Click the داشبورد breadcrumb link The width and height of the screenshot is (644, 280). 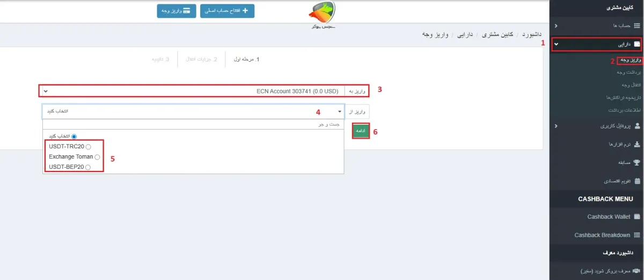click(x=531, y=34)
